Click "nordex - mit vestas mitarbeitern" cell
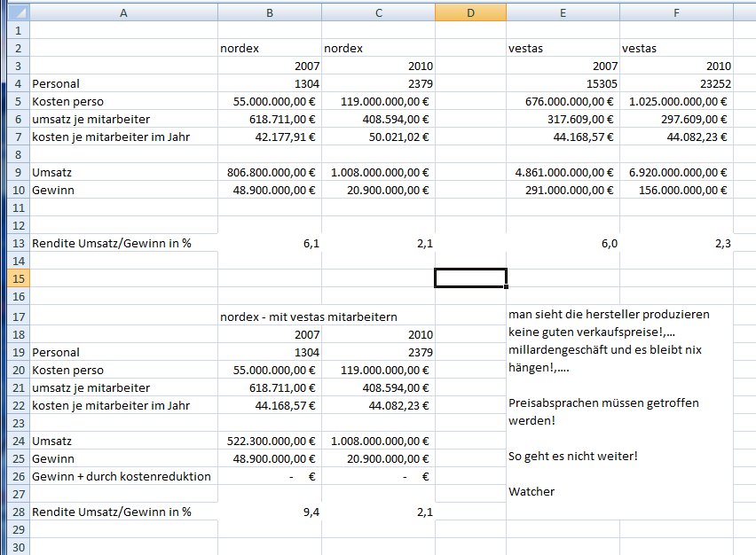Viewport: 756px width, 555px height. pos(309,317)
